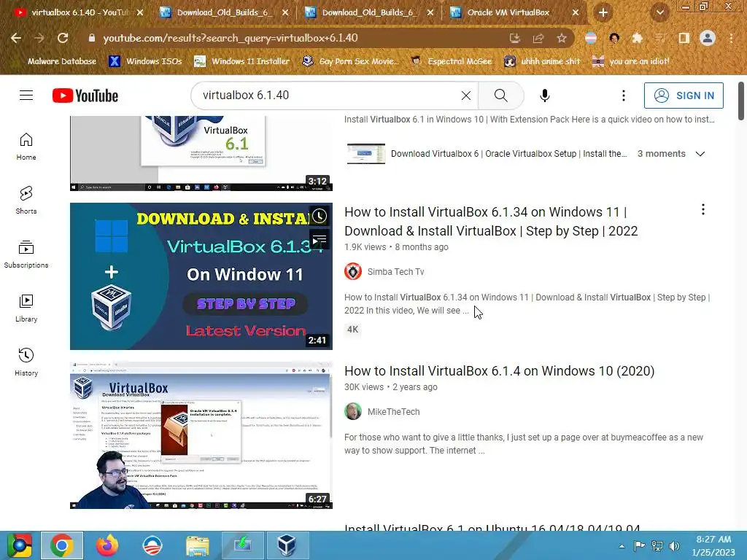Go back using the browser back arrow
This screenshot has width=747, height=560.
(16, 38)
